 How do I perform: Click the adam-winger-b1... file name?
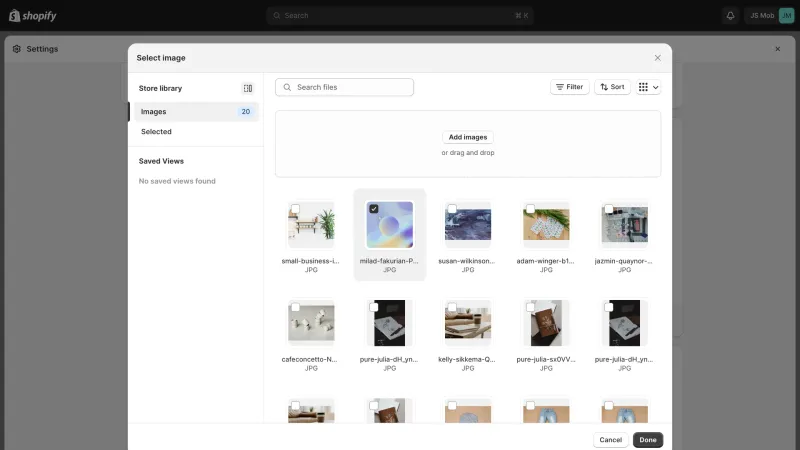546,261
